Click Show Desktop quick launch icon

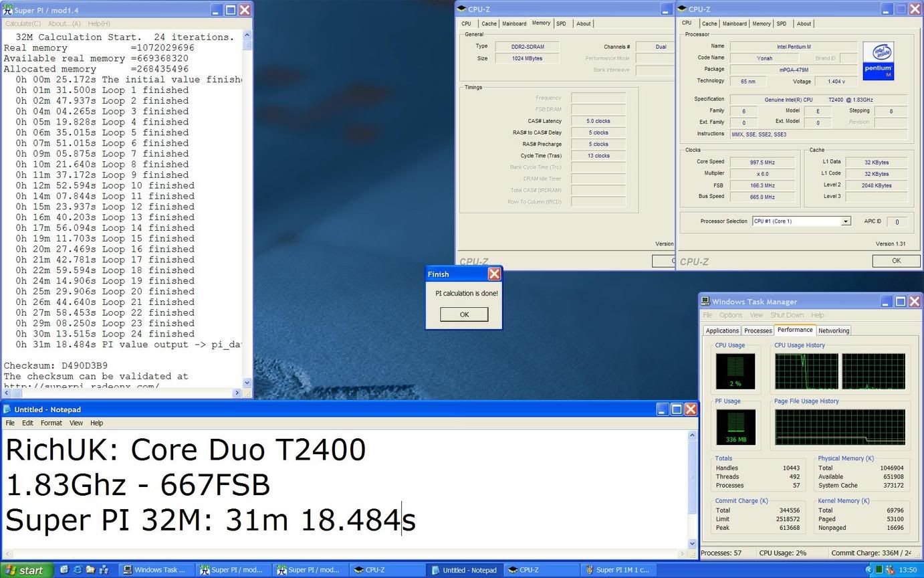click(64, 570)
